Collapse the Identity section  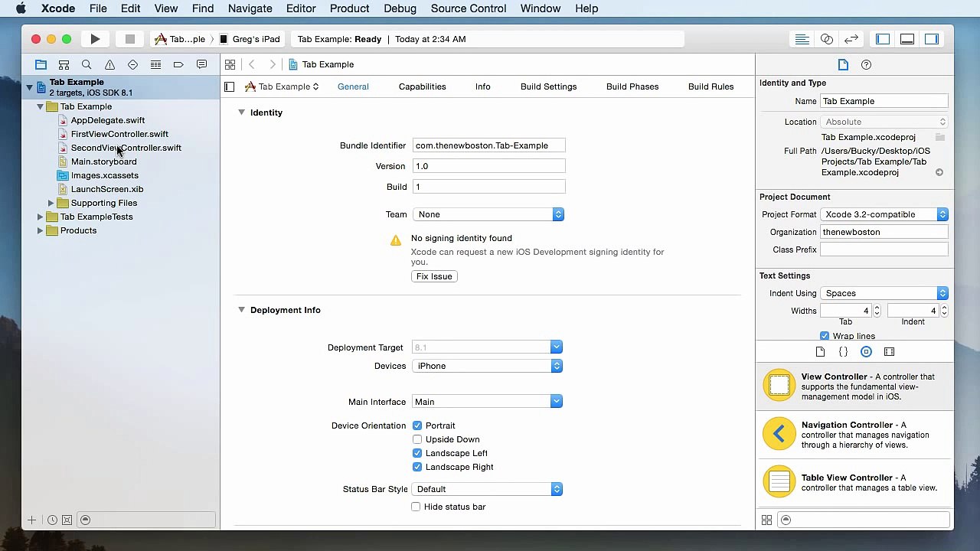(241, 112)
